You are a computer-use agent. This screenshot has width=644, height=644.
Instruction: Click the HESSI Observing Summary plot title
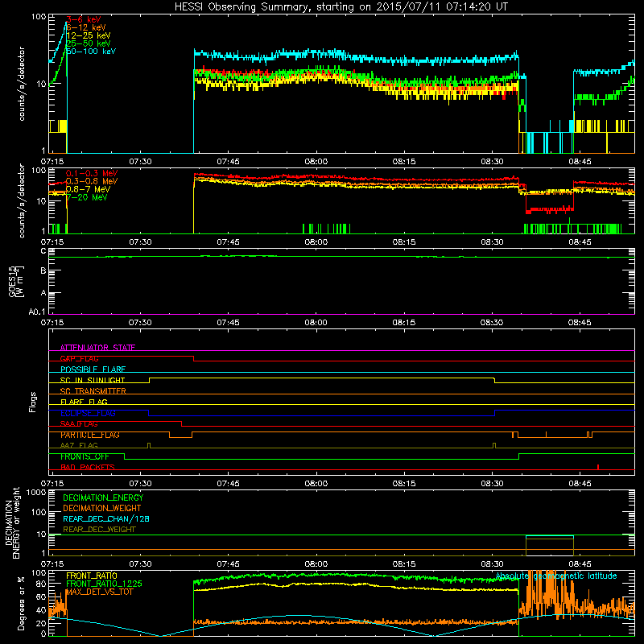341,7
